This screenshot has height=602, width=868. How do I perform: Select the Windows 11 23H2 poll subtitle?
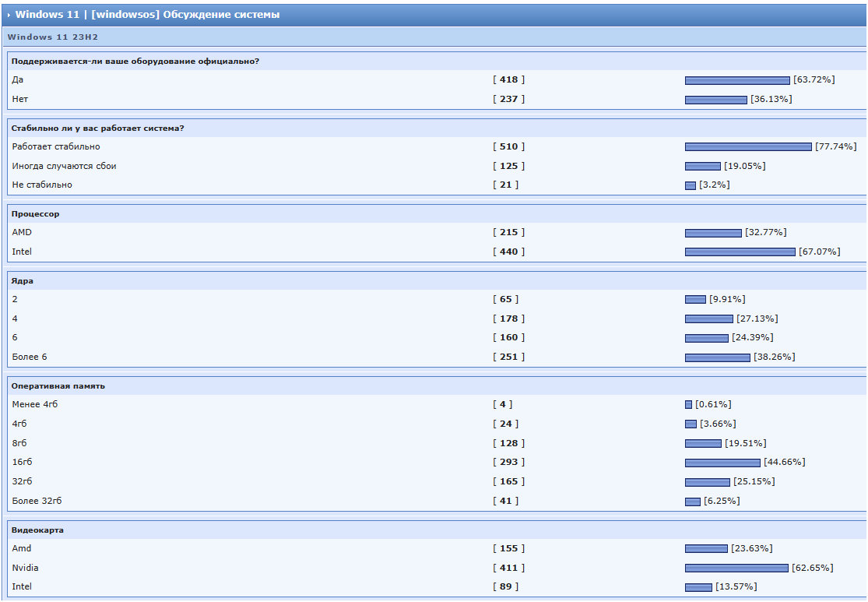pos(53,37)
